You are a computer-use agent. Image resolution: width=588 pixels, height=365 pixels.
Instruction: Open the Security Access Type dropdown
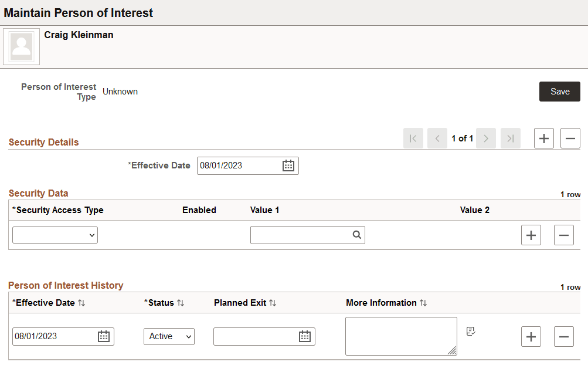click(55, 235)
